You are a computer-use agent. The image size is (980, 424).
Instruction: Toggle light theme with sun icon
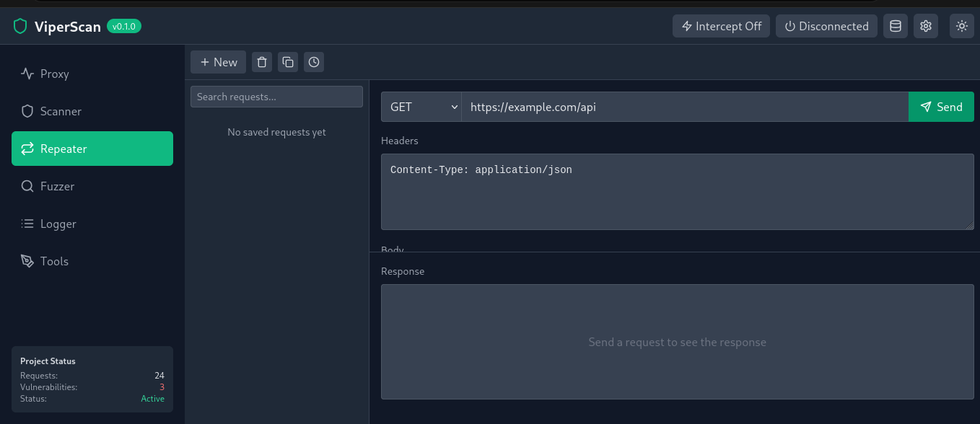pos(962,26)
